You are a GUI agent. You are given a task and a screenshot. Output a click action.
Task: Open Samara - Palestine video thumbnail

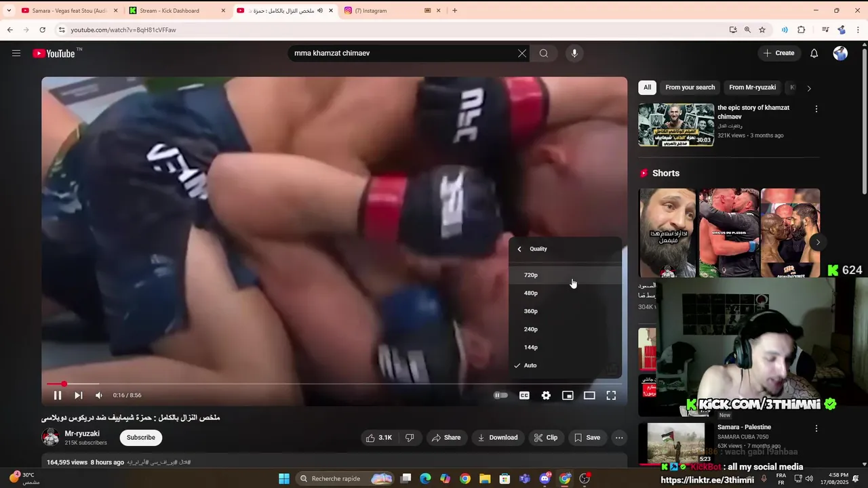click(x=676, y=444)
